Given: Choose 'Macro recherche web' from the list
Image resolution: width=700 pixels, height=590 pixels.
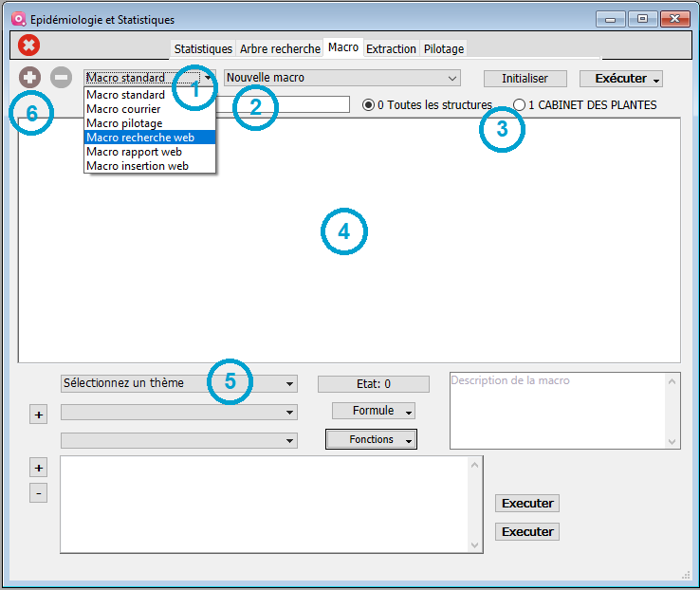Looking at the screenshot, I should (139, 138).
